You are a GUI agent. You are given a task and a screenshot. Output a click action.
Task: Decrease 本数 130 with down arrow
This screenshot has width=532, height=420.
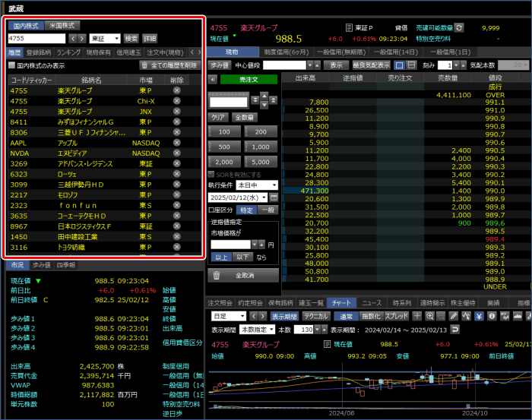point(317,329)
